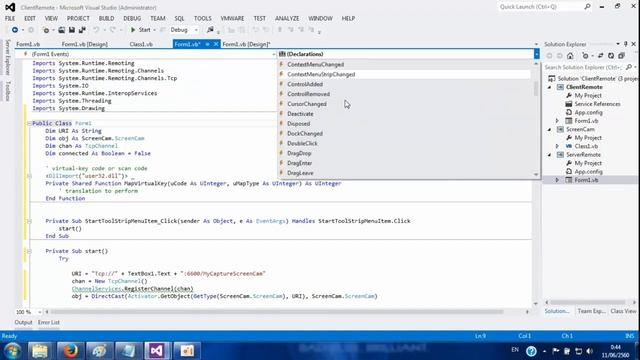
Task: Click the Windows Start orb
Action: (x=13, y=351)
